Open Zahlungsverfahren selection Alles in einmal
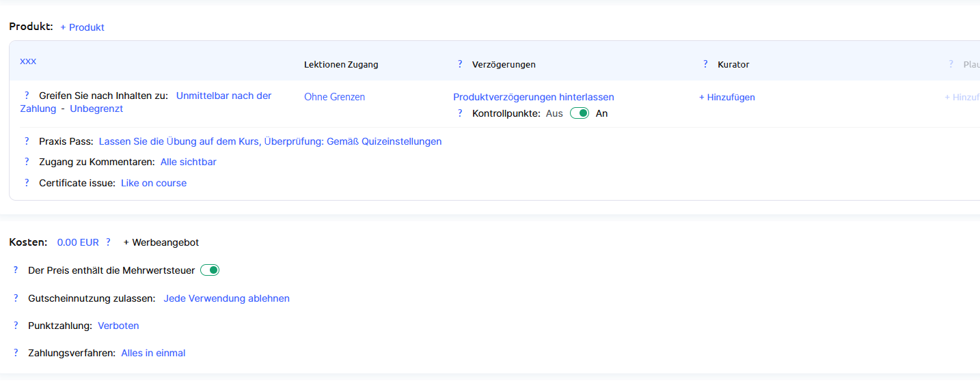The image size is (980, 387). (x=153, y=353)
